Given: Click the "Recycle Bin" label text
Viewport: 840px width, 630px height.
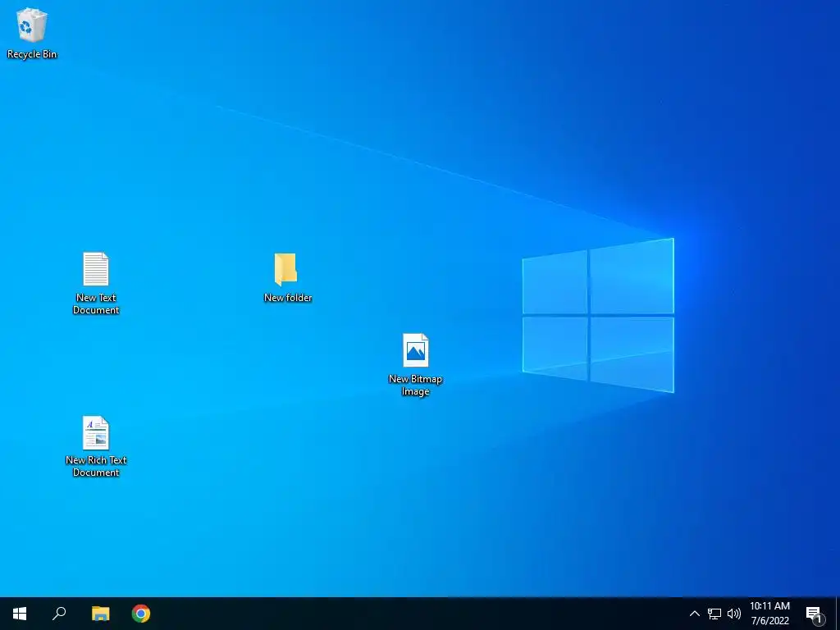Looking at the screenshot, I should [32, 54].
